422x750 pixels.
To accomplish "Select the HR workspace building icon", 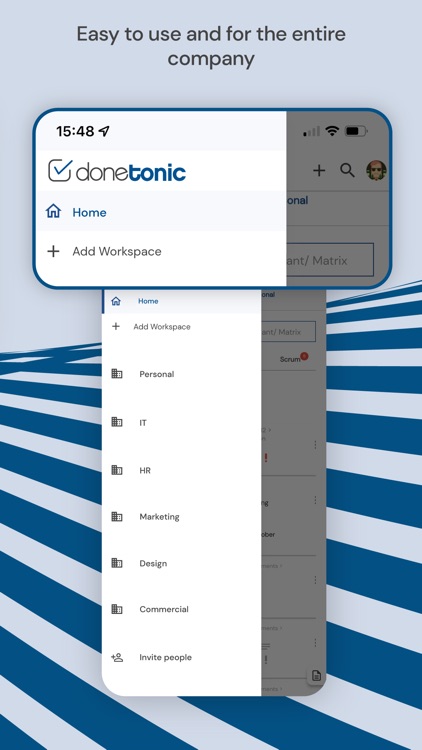I will pos(117,470).
